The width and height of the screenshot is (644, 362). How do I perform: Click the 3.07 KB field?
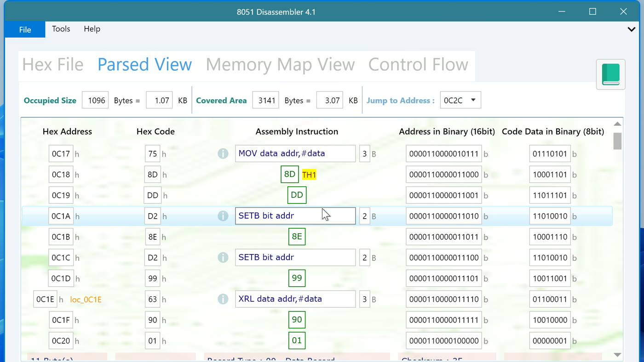tap(329, 100)
